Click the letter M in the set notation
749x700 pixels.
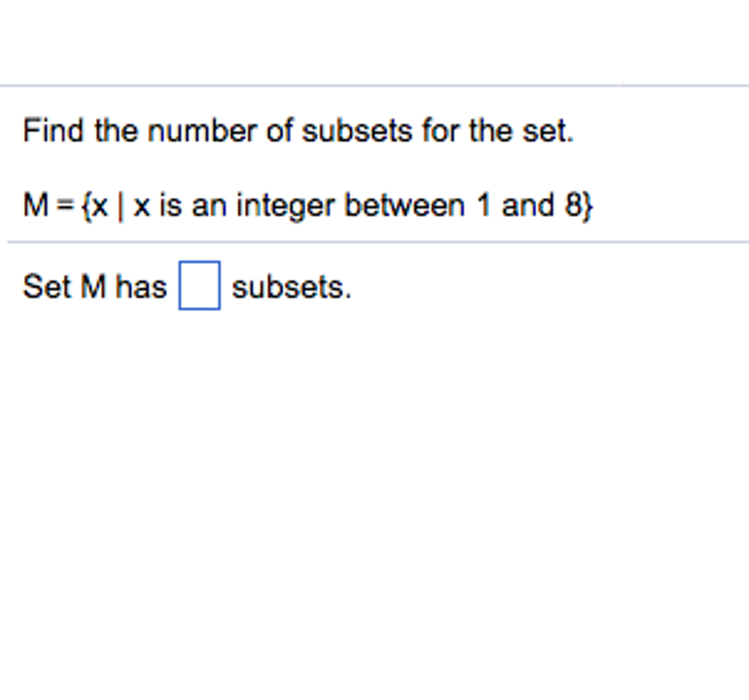(x=36, y=204)
